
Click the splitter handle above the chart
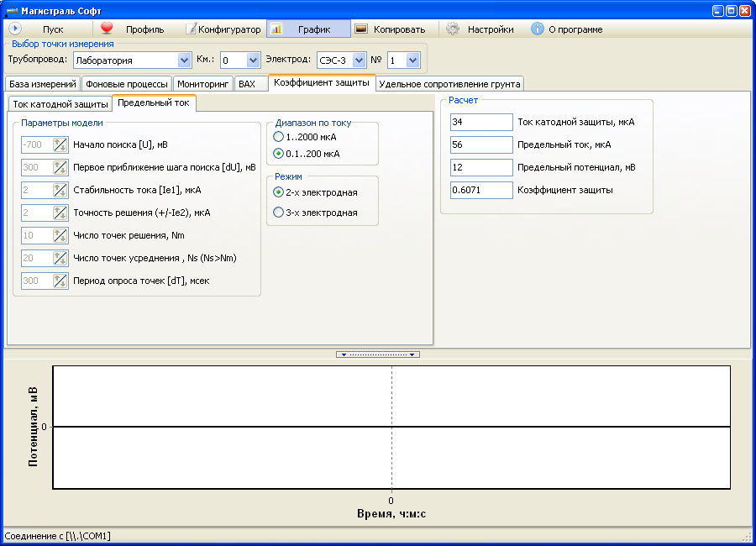[x=378, y=354]
